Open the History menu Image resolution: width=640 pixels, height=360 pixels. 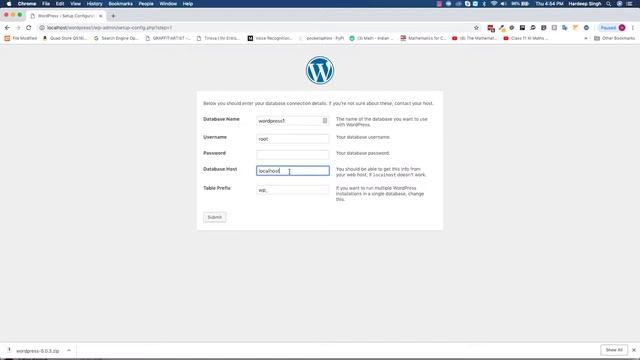tap(94, 4)
